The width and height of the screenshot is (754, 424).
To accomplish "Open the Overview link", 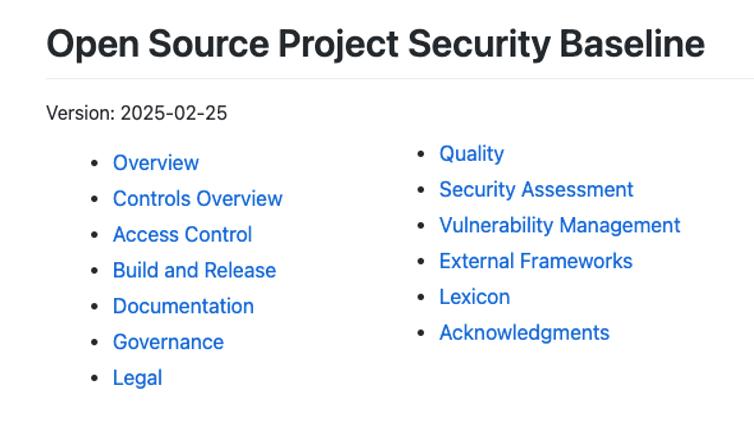I will [155, 163].
